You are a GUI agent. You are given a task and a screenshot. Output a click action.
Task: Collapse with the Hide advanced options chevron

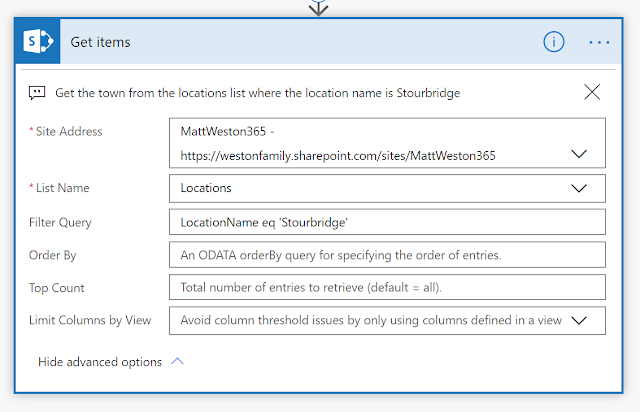coord(178,362)
